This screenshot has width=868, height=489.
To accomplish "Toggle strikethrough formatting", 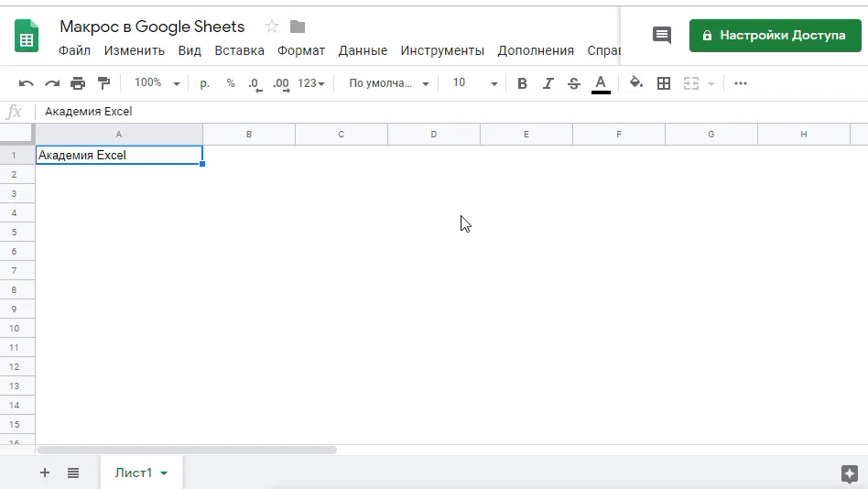I will point(574,83).
